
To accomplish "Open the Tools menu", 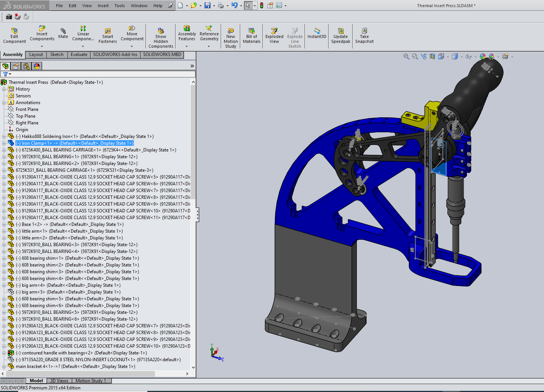I will (x=120, y=5).
